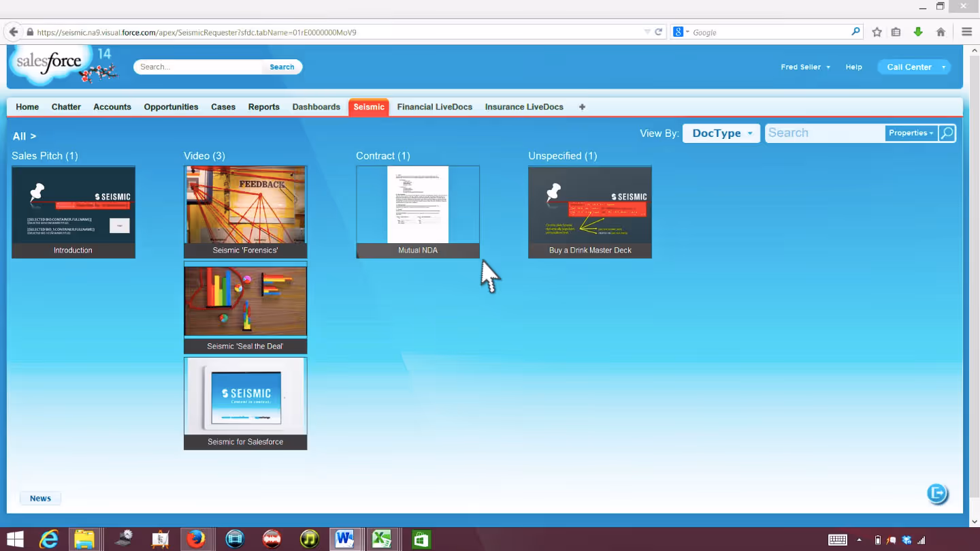The image size is (980, 551).
Task: Open File Explorer from the taskbar
Action: 84,539
